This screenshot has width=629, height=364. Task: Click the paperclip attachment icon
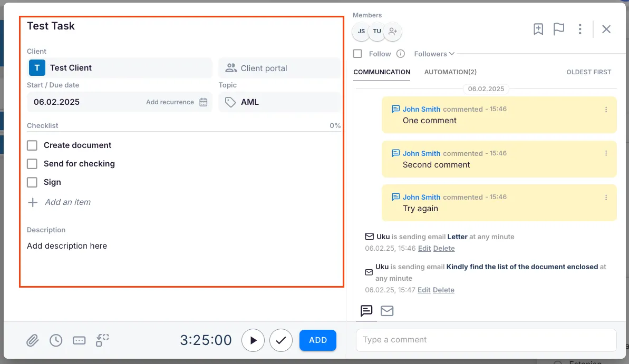(x=33, y=340)
